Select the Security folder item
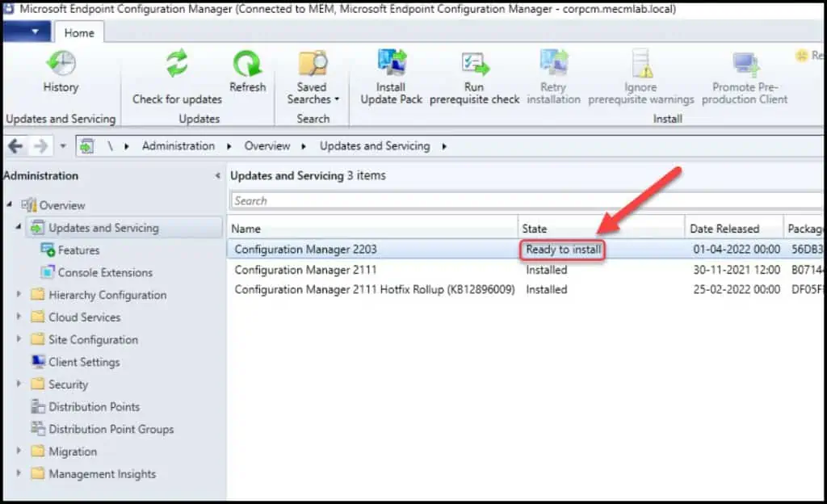This screenshot has height=504, width=827. (68, 384)
